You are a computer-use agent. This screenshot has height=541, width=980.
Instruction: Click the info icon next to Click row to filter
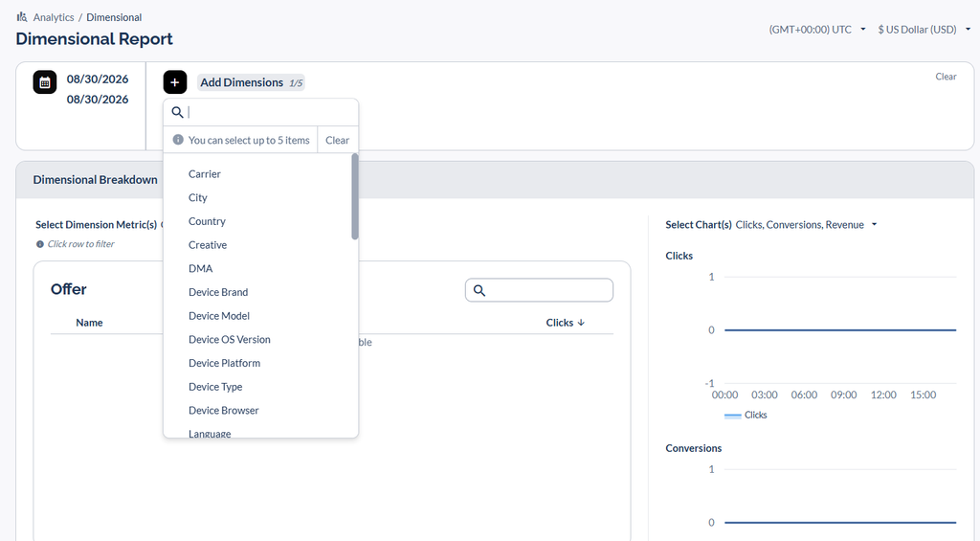click(40, 244)
